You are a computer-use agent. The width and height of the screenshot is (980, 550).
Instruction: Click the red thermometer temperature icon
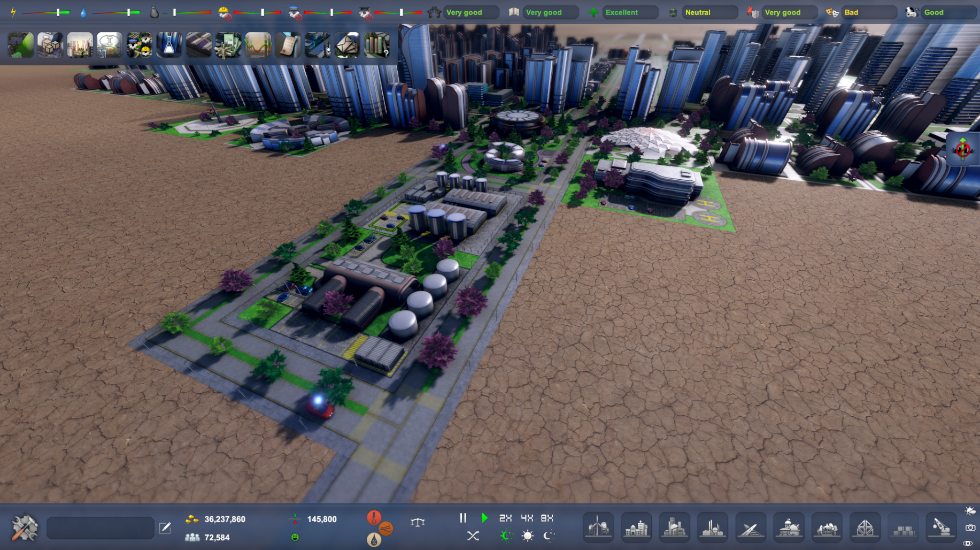(x=374, y=517)
